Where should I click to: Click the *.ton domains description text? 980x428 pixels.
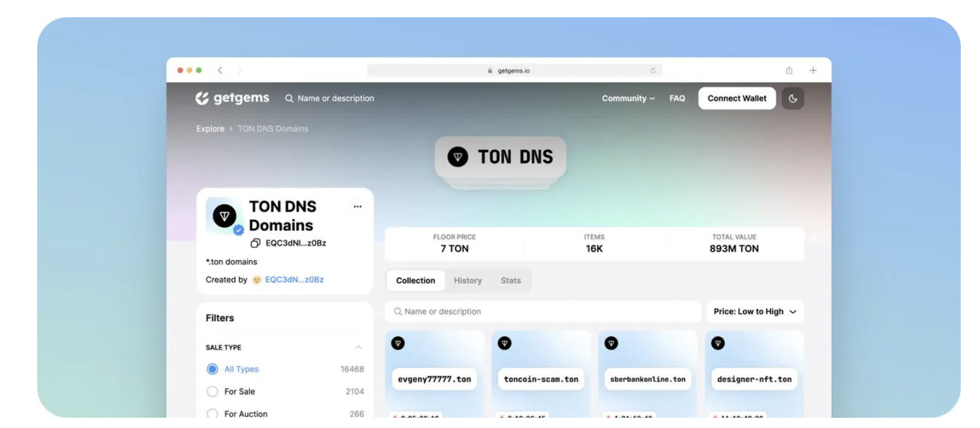(x=232, y=262)
